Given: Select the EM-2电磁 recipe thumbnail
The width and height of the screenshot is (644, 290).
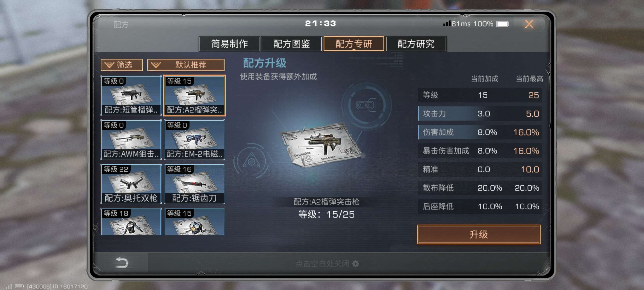Looking at the screenshot, I should click(x=194, y=140).
